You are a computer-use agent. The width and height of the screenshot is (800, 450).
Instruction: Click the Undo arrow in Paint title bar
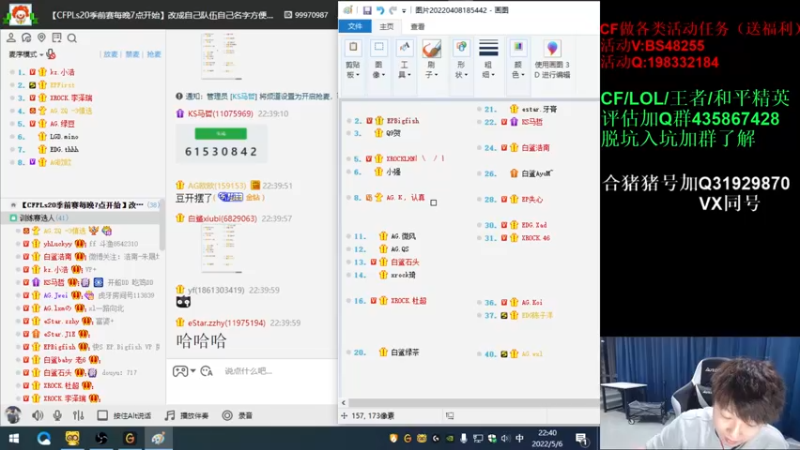tap(380, 10)
